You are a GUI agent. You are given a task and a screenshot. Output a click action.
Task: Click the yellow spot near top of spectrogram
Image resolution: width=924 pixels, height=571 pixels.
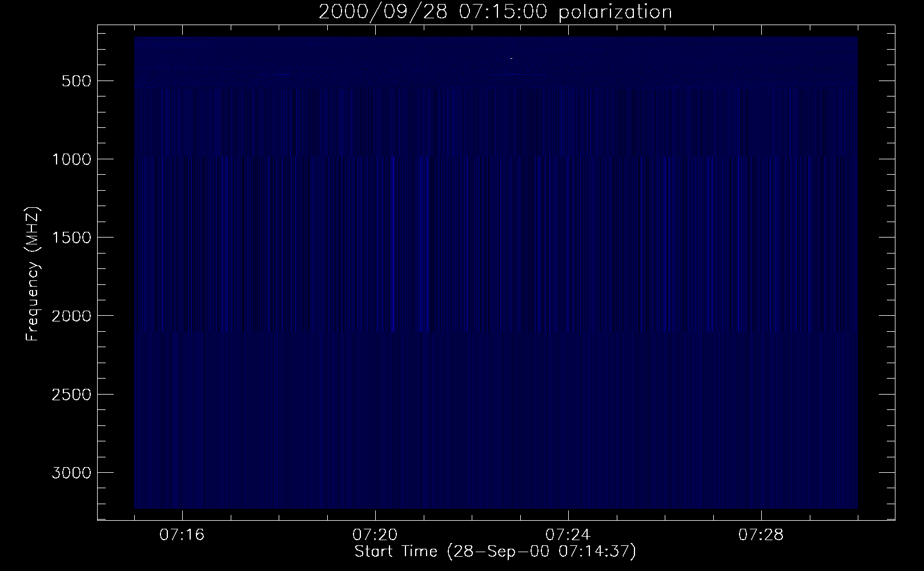click(x=511, y=58)
